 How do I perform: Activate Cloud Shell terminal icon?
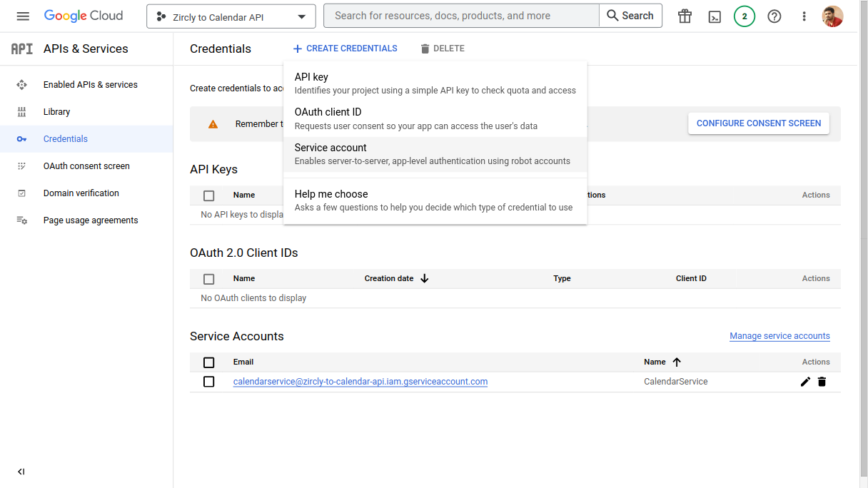click(715, 16)
